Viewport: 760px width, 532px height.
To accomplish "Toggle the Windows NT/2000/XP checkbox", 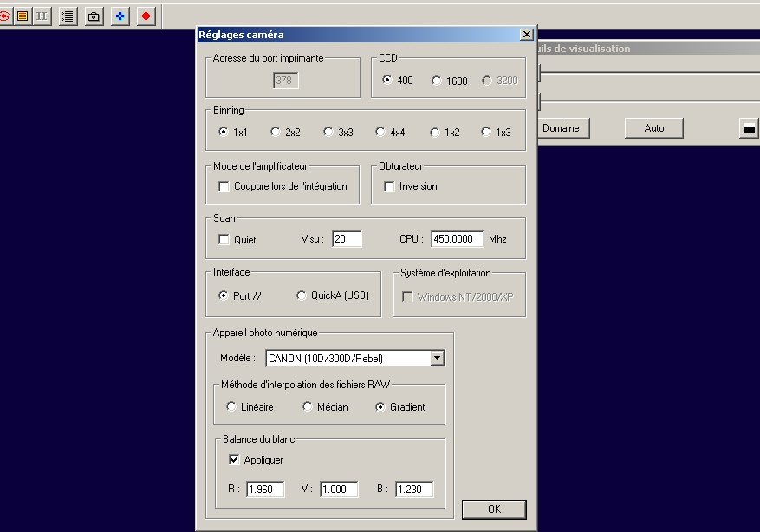I will [407, 296].
